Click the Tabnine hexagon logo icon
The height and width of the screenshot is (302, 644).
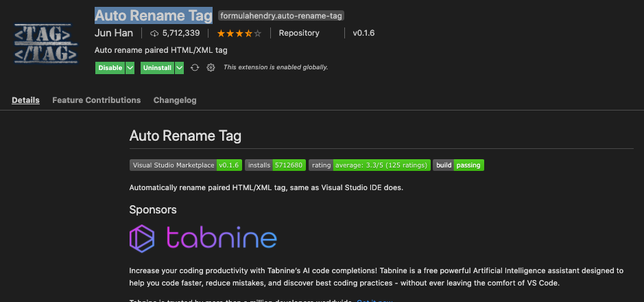(x=142, y=238)
